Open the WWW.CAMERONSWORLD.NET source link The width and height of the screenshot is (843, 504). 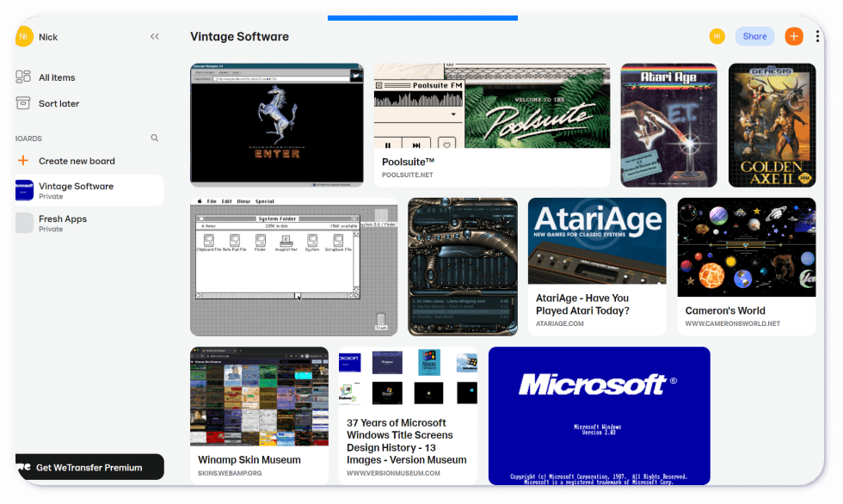(x=733, y=323)
